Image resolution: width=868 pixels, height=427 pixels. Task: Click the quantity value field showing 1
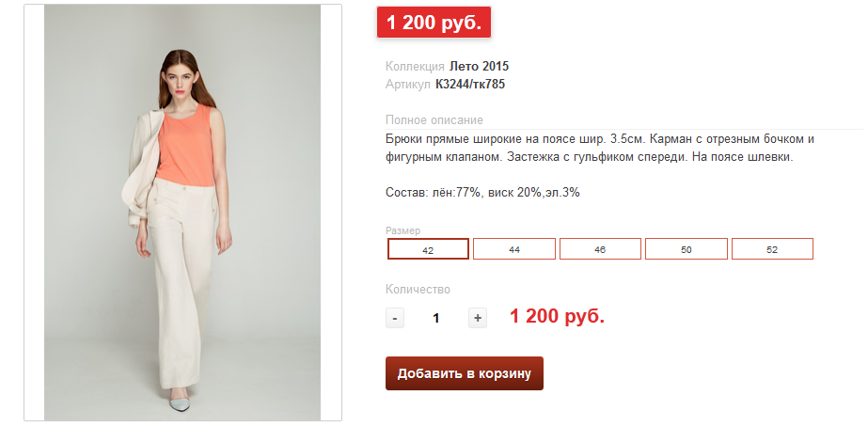tap(436, 319)
